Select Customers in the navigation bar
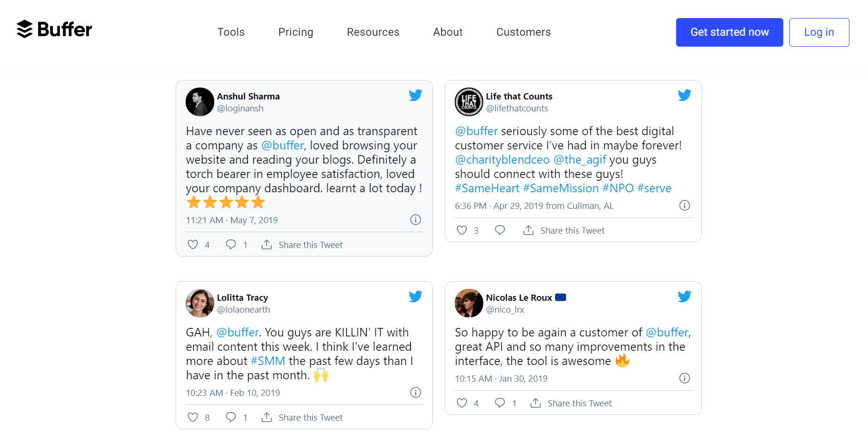Viewport: 868px width, 444px height. pos(523,32)
